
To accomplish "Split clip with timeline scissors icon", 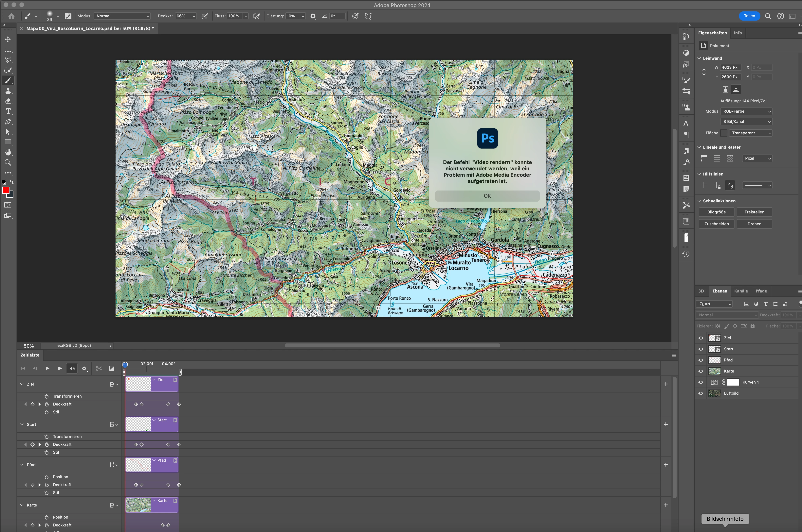I will 99,368.
